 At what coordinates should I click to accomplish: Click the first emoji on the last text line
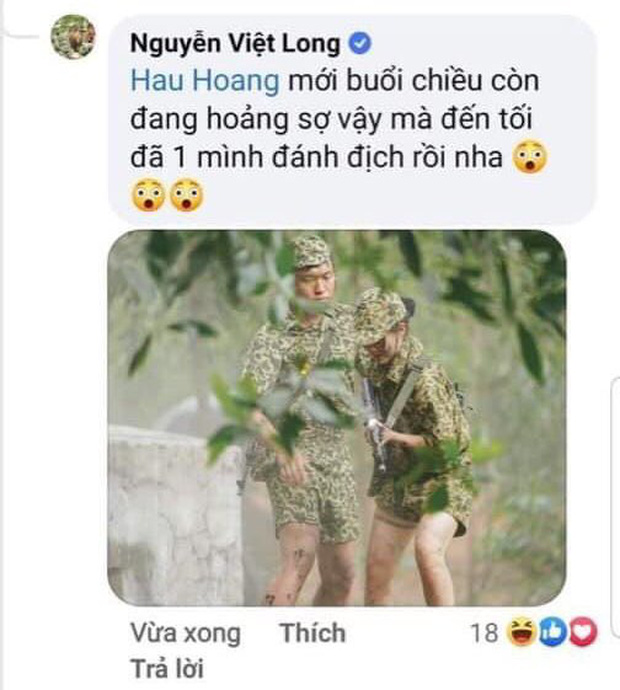pyautogui.click(x=148, y=194)
